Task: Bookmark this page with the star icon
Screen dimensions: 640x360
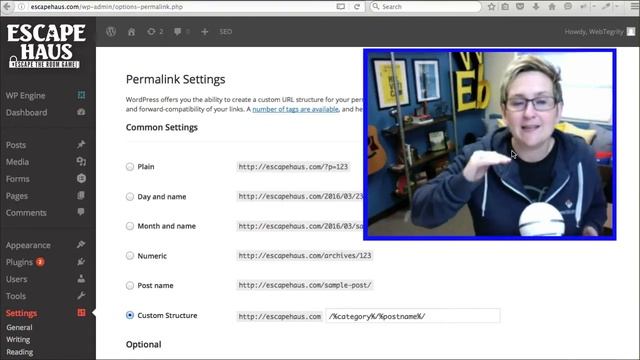Action: (491, 7)
